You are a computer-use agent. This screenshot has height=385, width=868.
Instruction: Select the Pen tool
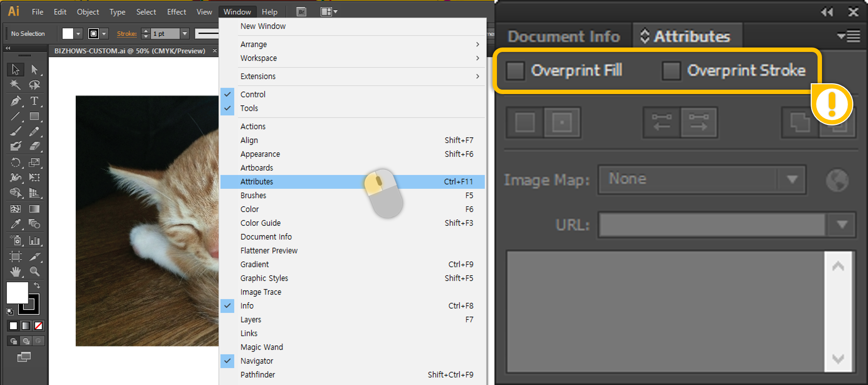(x=16, y=101)
